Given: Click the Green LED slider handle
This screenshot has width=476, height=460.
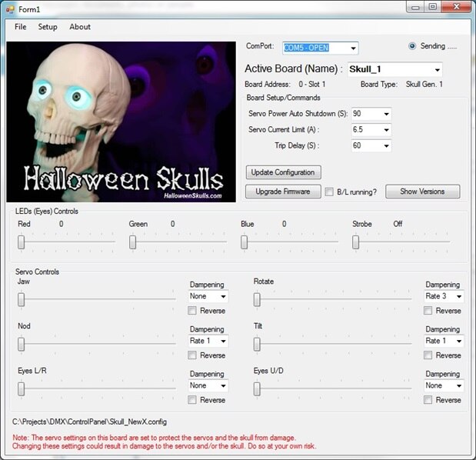Looking at the screenshot, I should [132, 242].
